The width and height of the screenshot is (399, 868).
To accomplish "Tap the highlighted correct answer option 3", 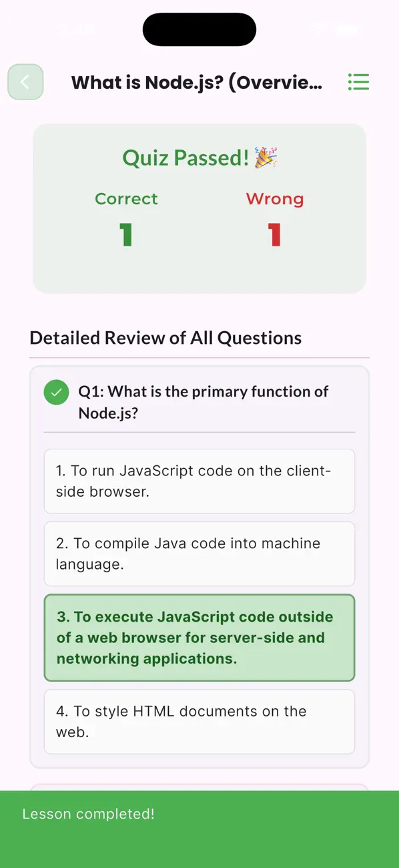I will [x=199, y=638].
